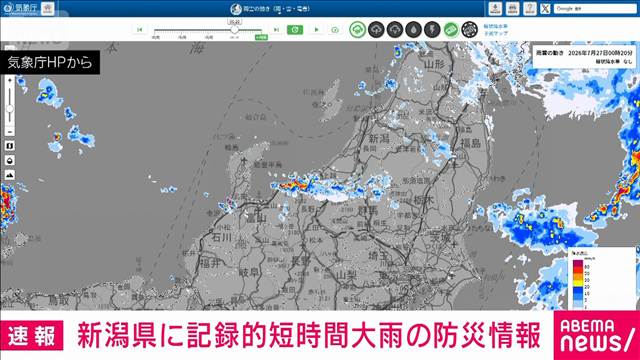Click the 福井 label on the map
Viewport: 640px width, 360px height.
click(x=209, y=263)
